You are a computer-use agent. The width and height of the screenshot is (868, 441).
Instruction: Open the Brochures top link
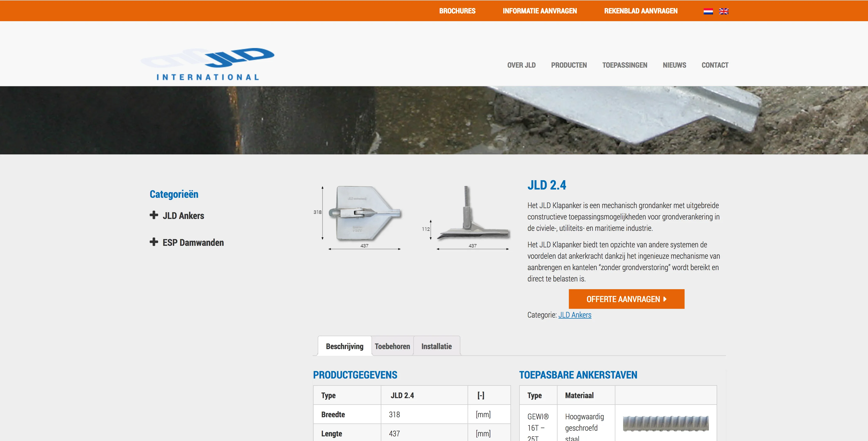(x=457, y=11)
